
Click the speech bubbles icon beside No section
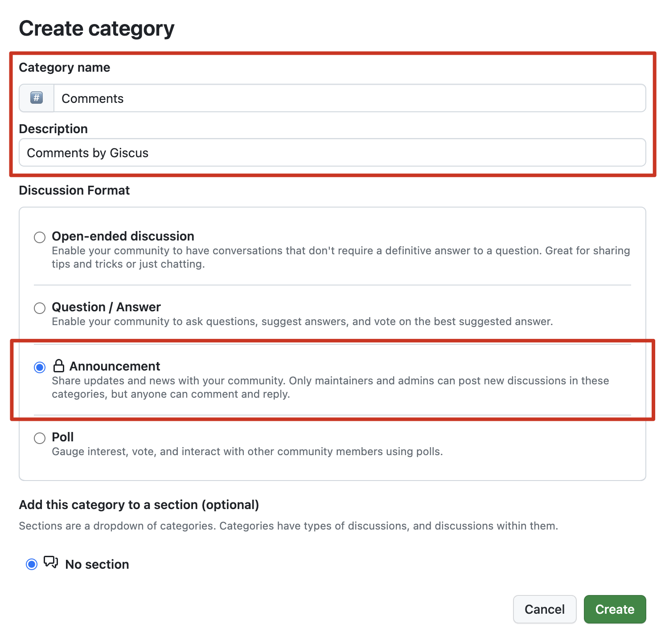tap(51, 562)
